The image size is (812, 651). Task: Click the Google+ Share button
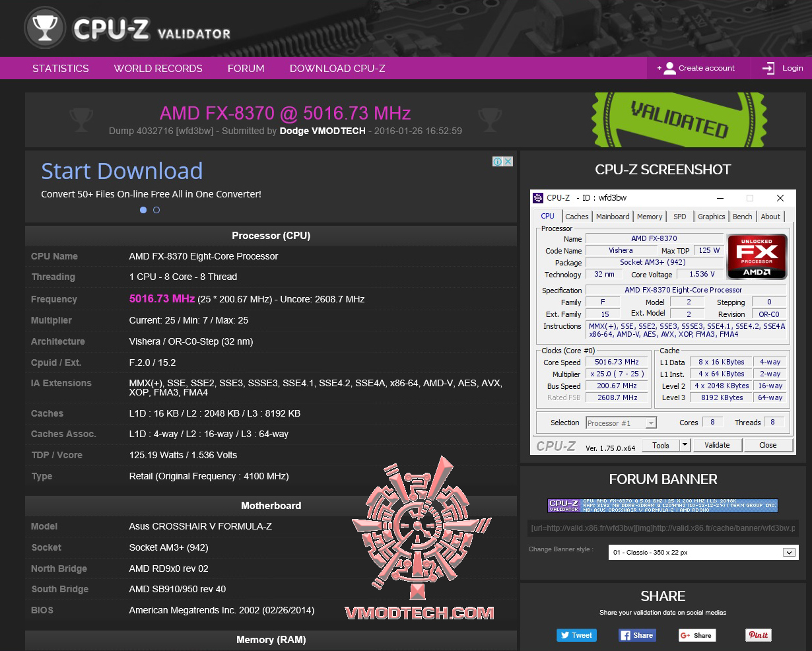[x=696, y=635]
